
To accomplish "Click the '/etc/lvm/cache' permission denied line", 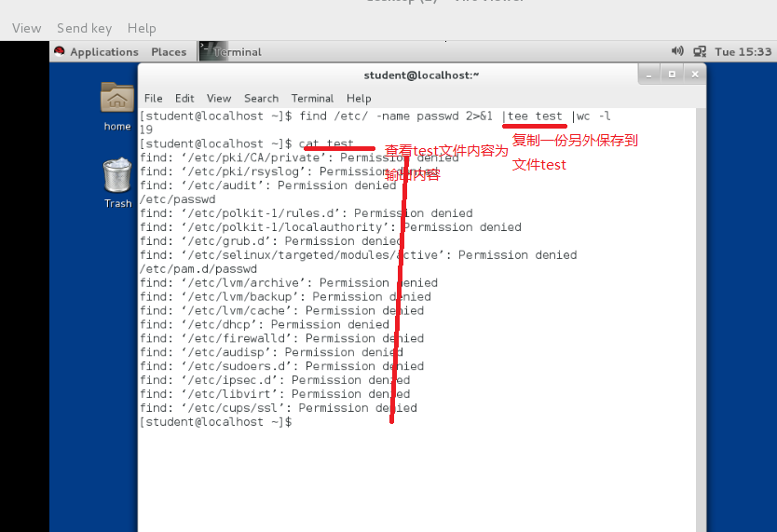I will (x=282, y=310).
